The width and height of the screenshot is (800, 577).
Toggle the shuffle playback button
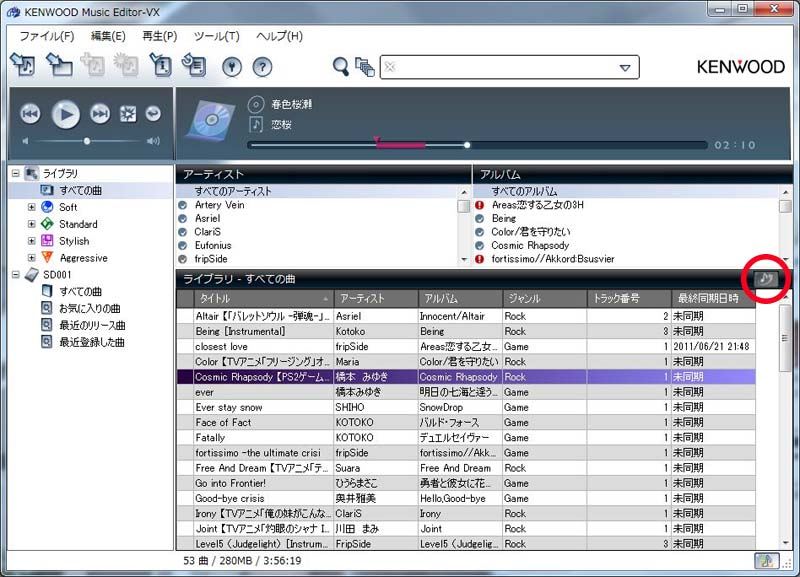tap(128, 114)
